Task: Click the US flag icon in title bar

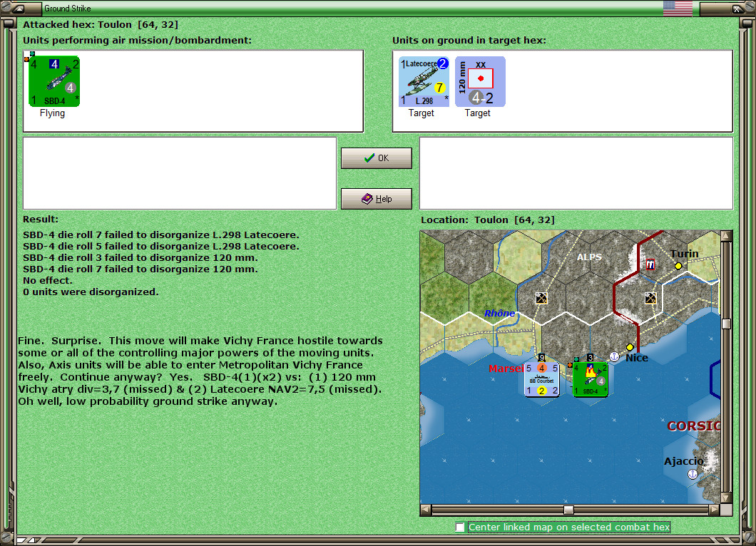Action: (x=678, y=8)
